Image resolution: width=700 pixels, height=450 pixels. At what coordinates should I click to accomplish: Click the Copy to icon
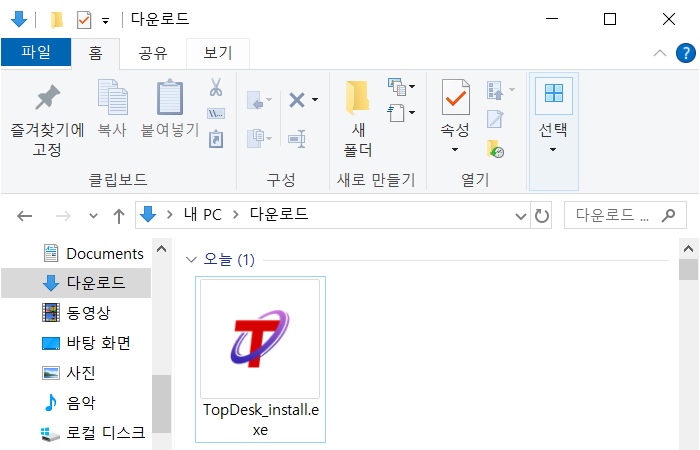tap(256, 138)
